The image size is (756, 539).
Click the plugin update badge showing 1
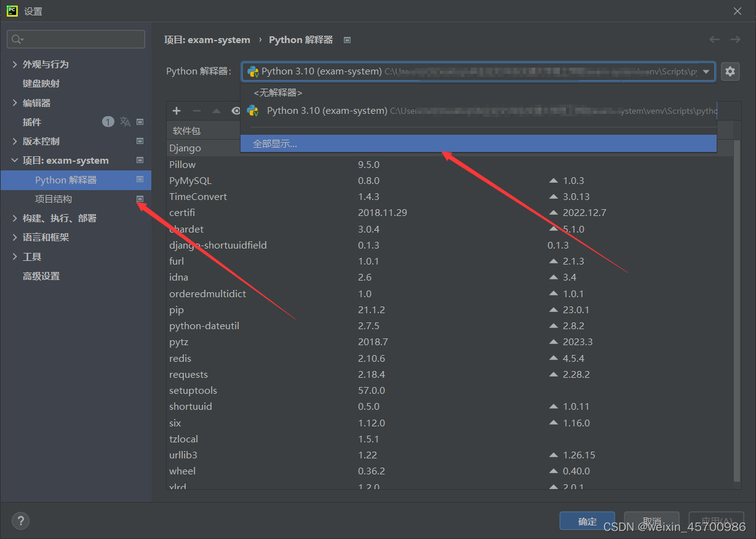pyautogui.click(x=108, y=122)
